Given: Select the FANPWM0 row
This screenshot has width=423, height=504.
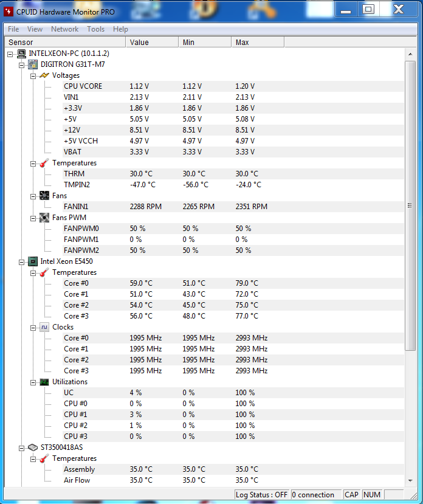Looking at the screenshot, I should [x=233, y=229].
